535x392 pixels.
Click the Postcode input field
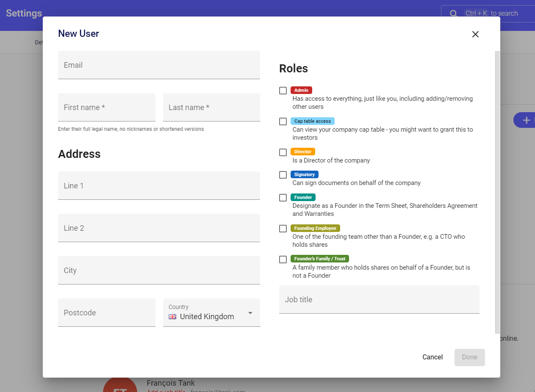tap(106, 313)
